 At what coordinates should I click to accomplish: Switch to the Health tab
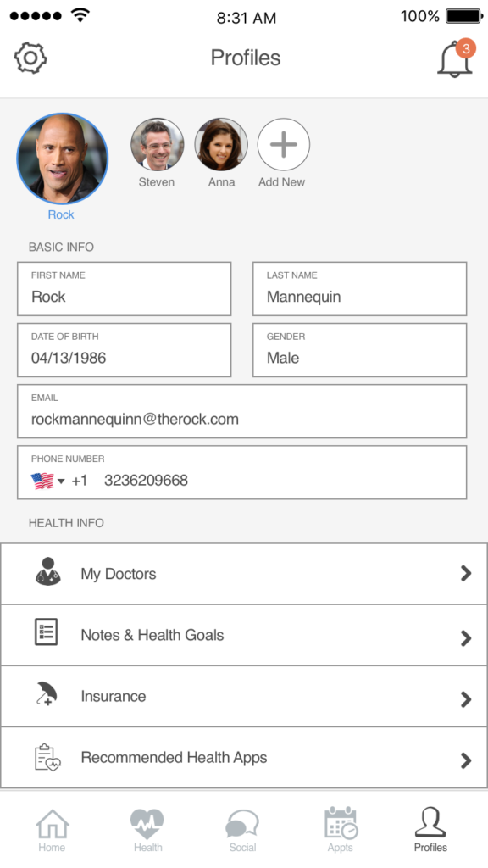pyautogui.click(x=147, y=830)
